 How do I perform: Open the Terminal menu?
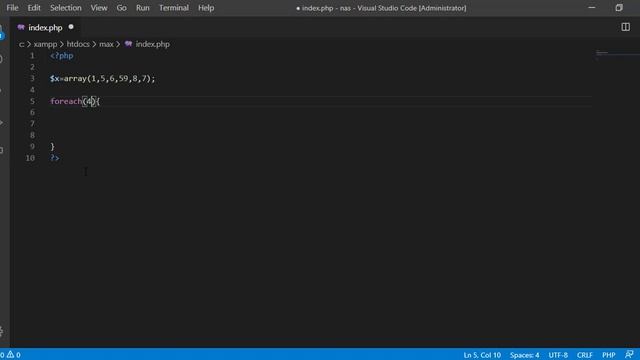click(x=174, y=8)
